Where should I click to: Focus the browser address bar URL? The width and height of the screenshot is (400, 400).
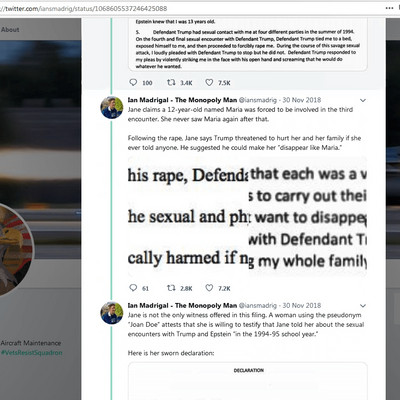83,8
